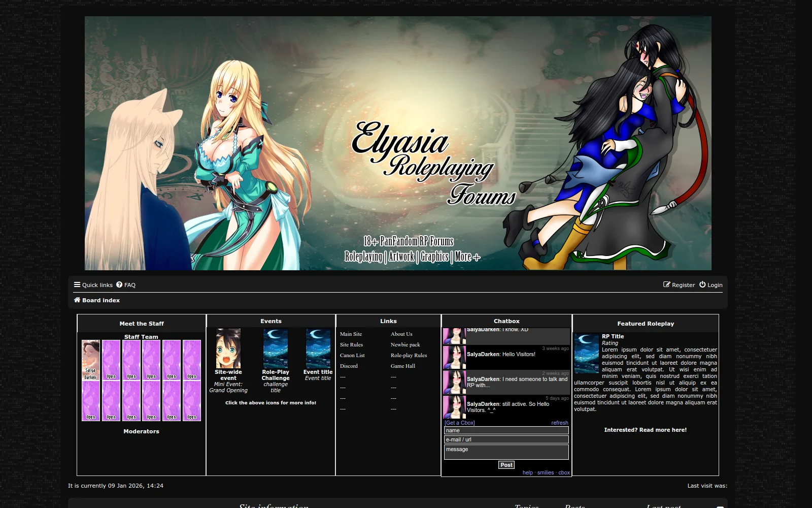Open the Salya Darken staff card
Screen dimensions: 812x508
pos(91,360)
